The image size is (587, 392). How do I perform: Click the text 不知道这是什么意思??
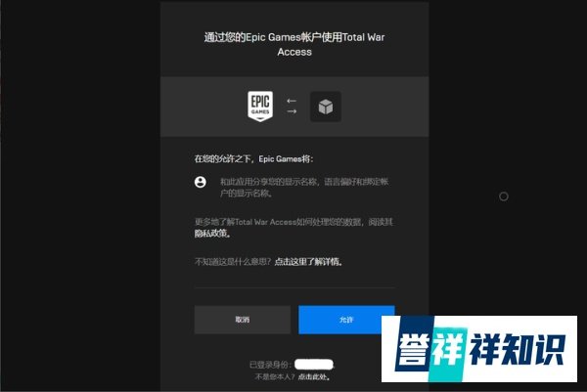(233, 261)
